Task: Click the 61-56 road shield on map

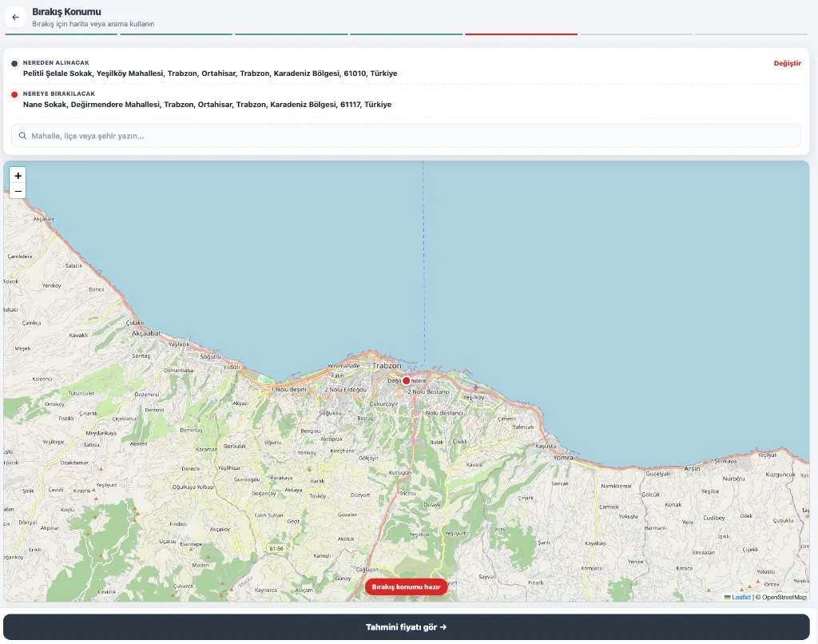Action: coord(276,548)
